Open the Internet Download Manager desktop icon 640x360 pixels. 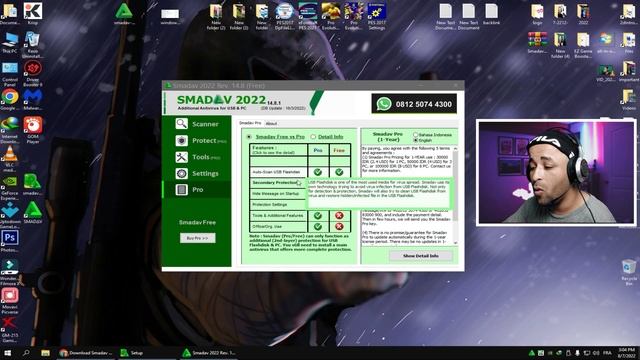[9, 130]
